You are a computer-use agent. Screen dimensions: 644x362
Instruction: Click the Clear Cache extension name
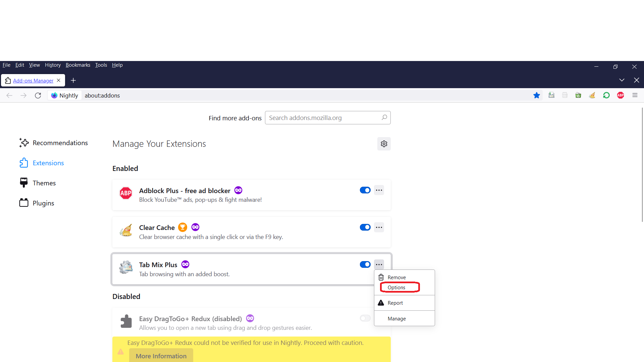[x=157, y=228]
